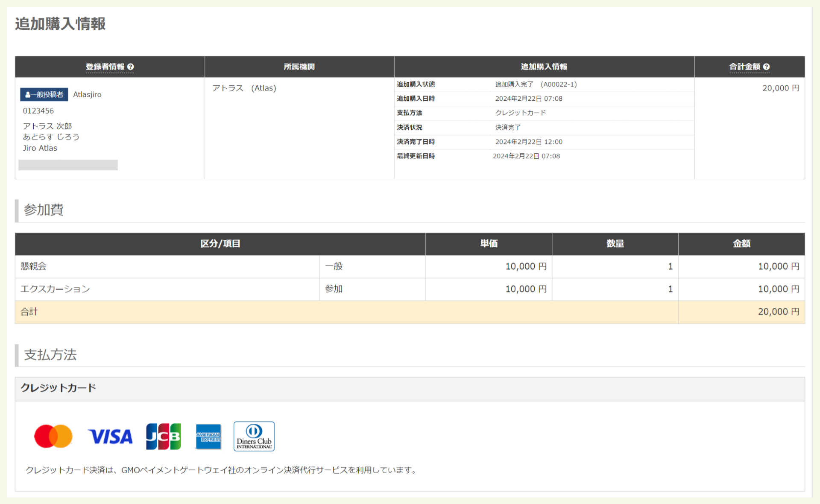Screen dimensions: 820x504
Task: Click the registrant name Jiro Atlas
Action: click(40, 148)
